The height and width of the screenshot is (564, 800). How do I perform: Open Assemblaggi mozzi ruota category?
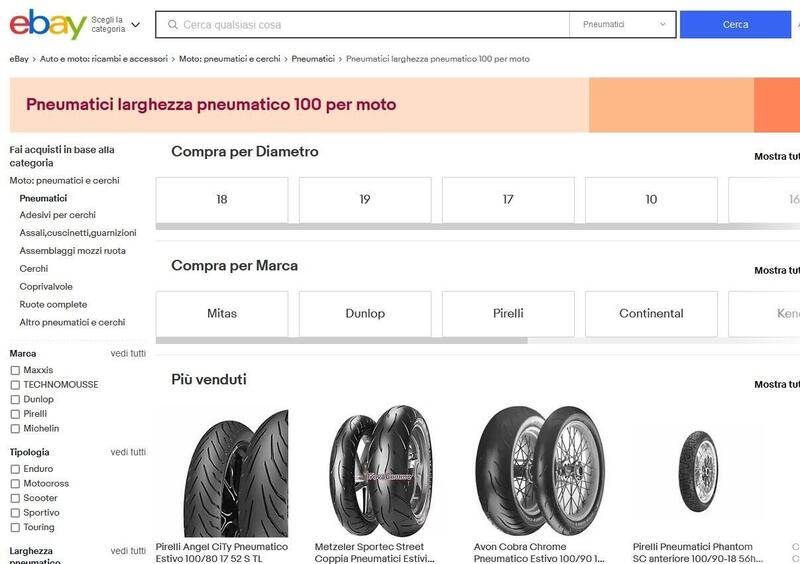pos(72,251)
